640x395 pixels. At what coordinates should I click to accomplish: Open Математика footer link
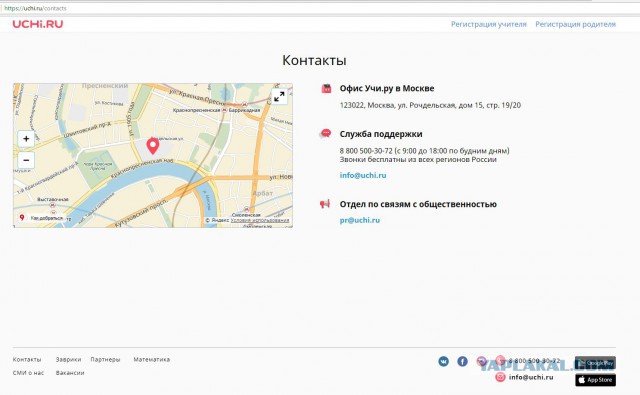click(x=151, y=359)
